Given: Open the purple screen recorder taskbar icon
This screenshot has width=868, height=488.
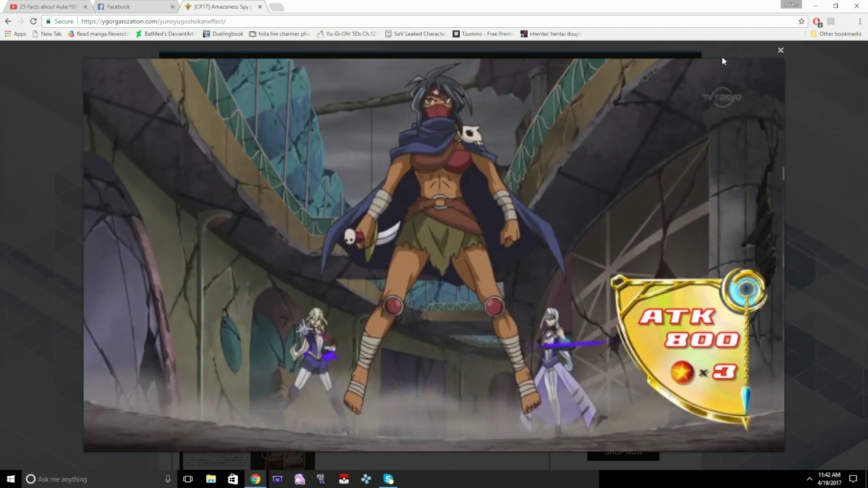Looking at the screenshot, I should pyautogui.click(x=277, y=479).
